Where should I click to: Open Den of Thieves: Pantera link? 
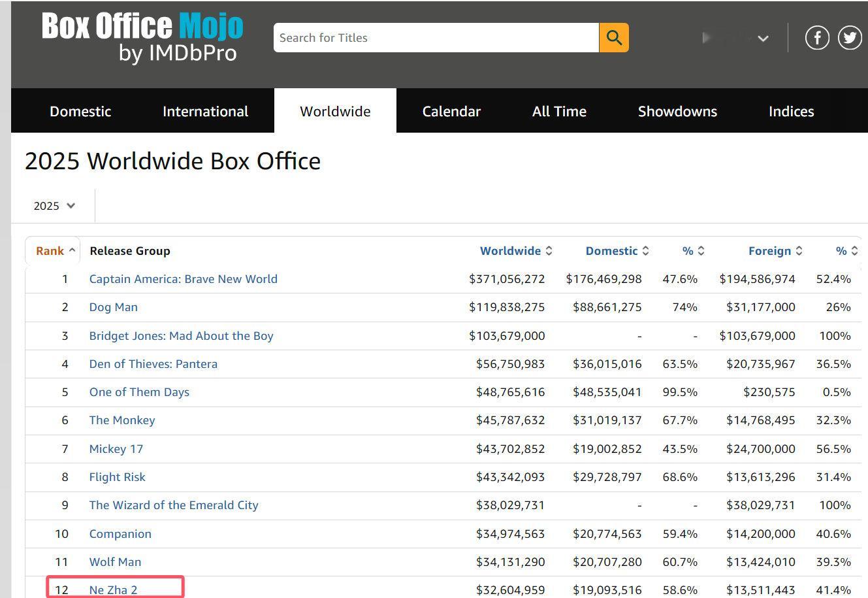tap(153, 364)
